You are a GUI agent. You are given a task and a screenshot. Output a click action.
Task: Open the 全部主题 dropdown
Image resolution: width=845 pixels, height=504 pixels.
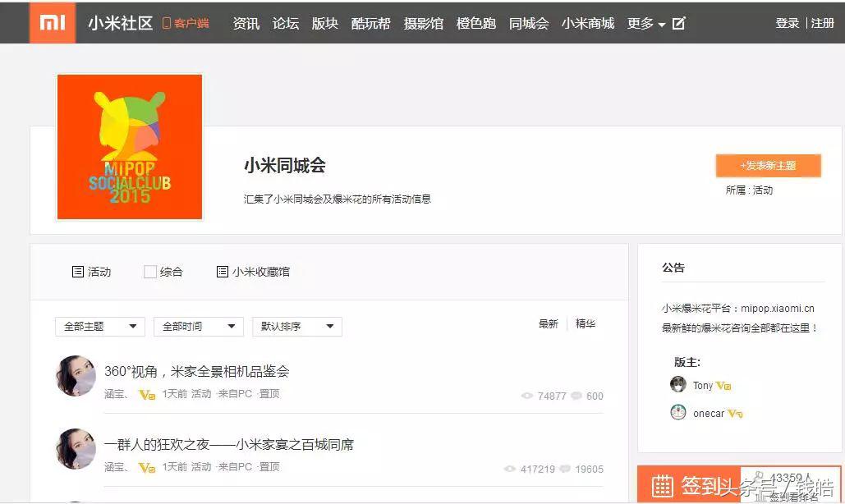click(100, 327)
